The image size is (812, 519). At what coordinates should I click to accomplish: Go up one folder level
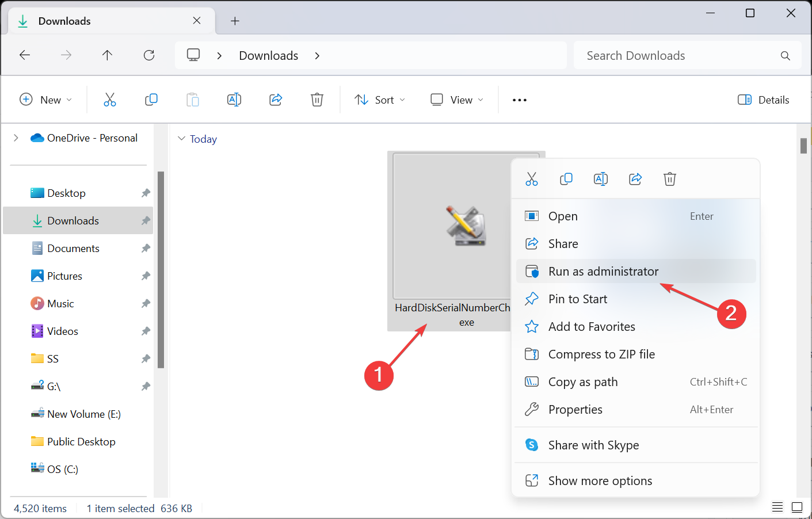(107, 55)
